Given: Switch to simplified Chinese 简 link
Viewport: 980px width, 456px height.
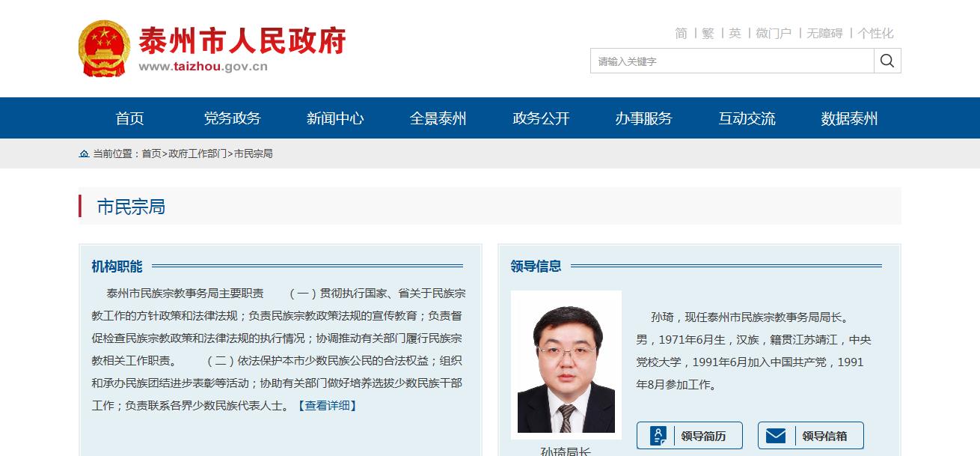Looking at the screenshot, I should [681, 33].
